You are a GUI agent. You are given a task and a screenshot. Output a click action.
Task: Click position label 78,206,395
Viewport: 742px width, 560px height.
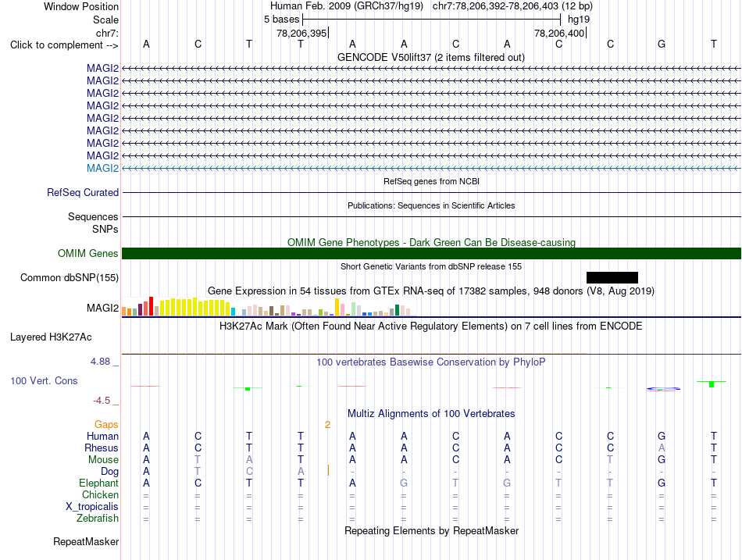(301, 33)
